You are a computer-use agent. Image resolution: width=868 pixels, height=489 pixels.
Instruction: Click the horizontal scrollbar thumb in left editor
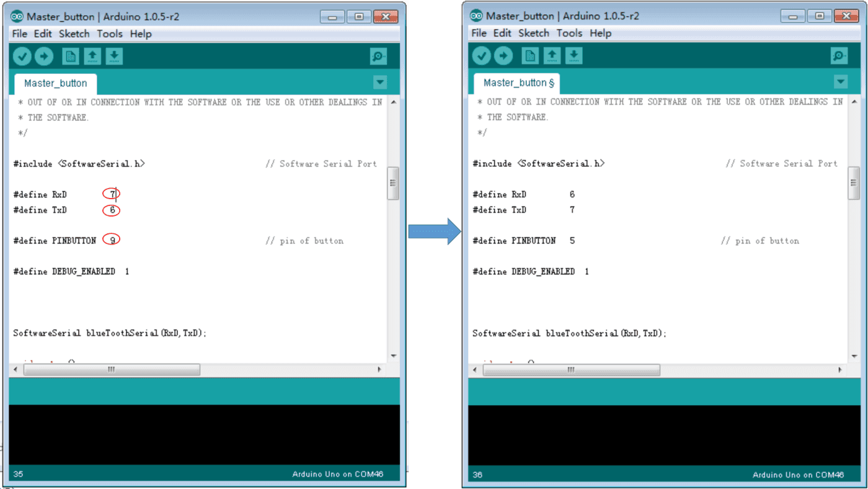coord(112,369)
